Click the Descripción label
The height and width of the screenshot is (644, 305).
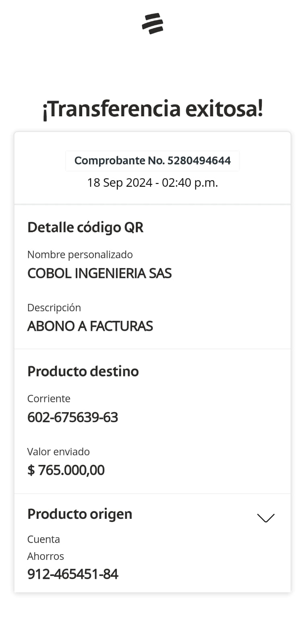pos(54,308)
